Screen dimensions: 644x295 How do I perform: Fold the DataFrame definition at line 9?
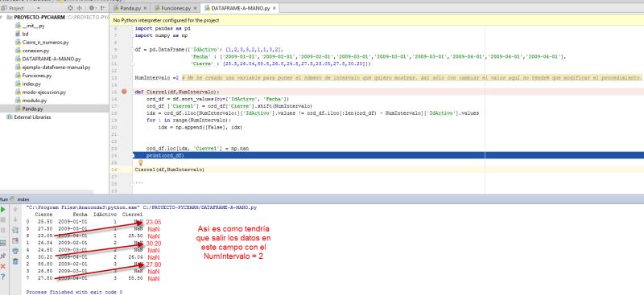[132, 50]
